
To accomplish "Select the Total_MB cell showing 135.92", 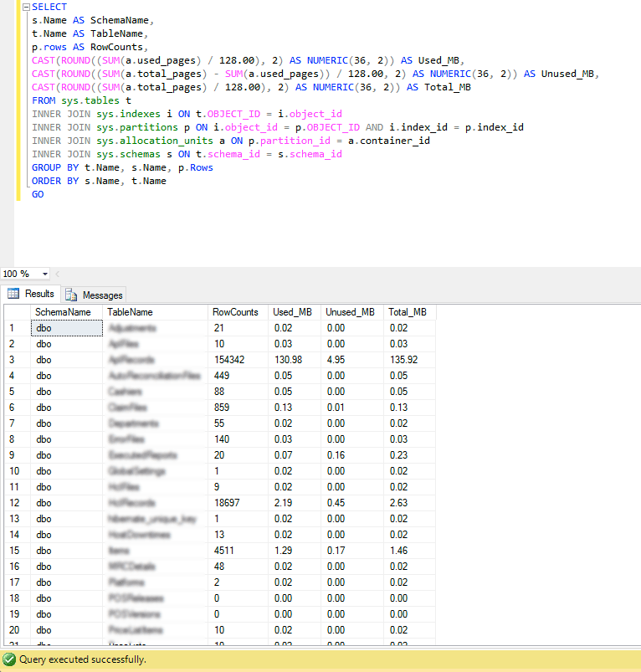I will [x=403, y=360].
